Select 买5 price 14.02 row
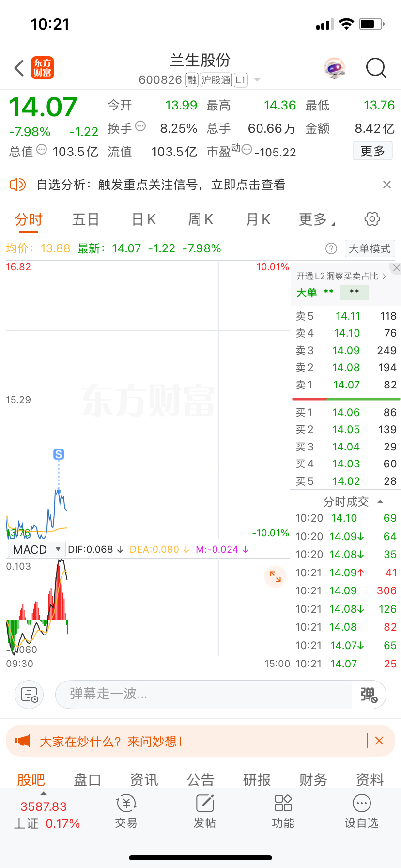This screenshot has height=868, width=401. 346,481
